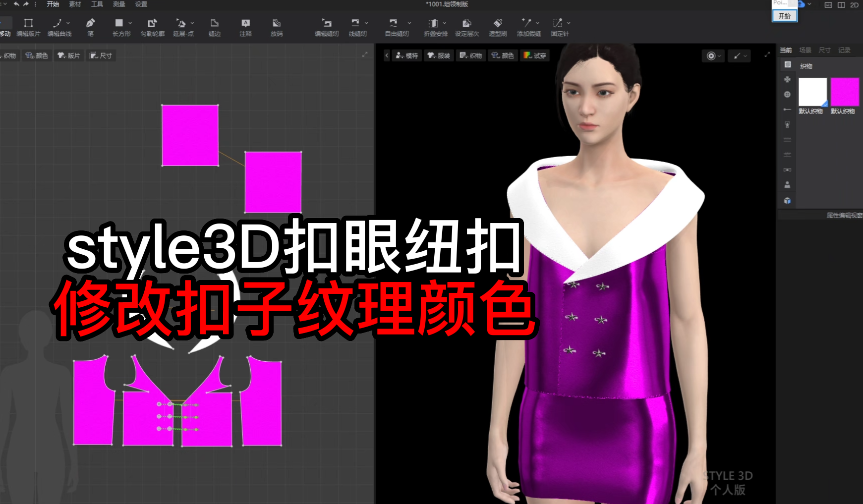
Task: Toggle the 2D view mode
Action: 854,5
